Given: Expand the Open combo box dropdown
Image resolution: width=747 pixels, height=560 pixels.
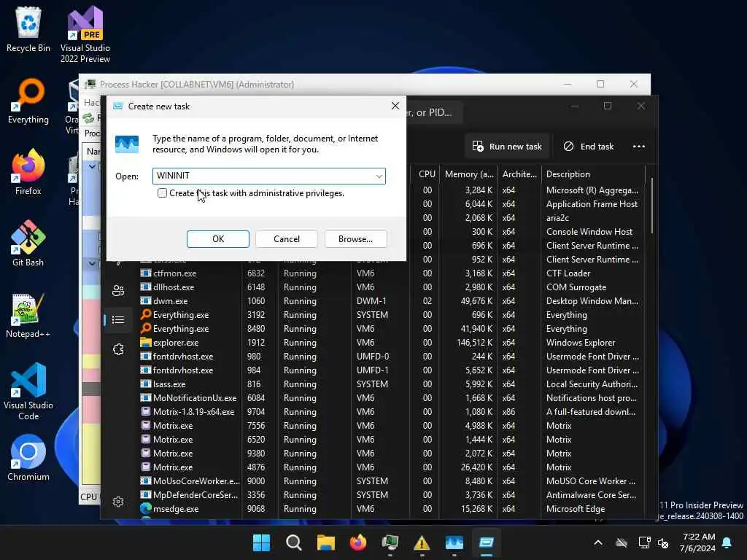Looking at the screenshot, I should click(379, 176).
